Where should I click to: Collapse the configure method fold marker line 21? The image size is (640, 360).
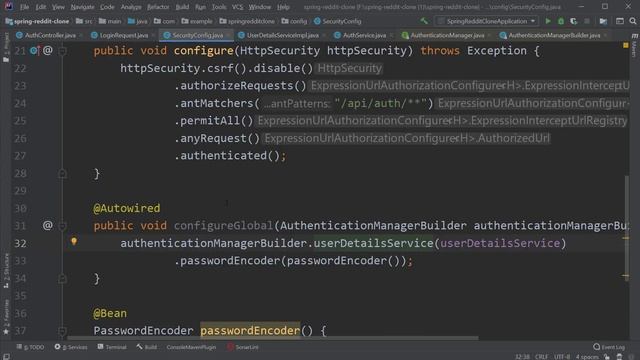coord(62,51)
